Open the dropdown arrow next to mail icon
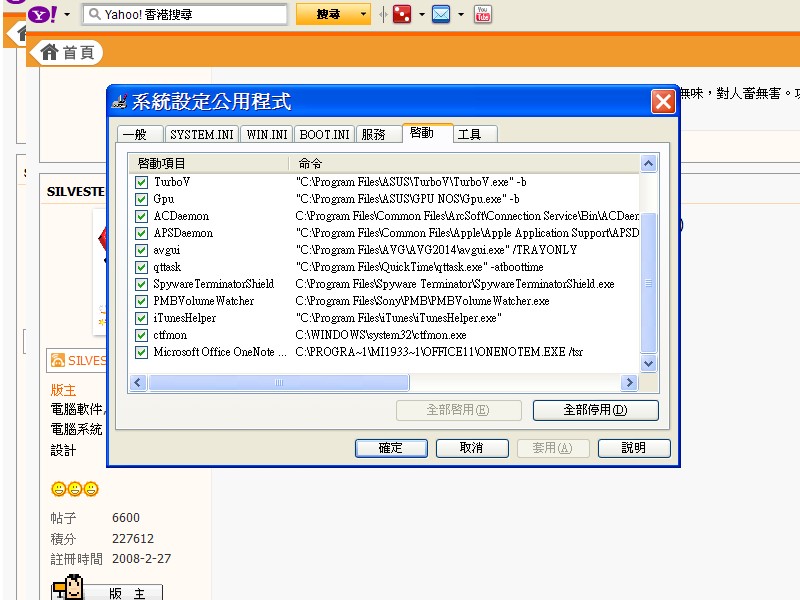Image resolution: width=800 pixels, height=600 pixels. 460,15
